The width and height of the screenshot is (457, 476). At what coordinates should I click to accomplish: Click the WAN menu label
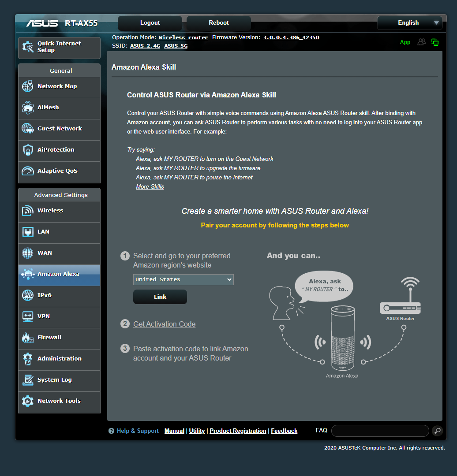tap(45, 253)
